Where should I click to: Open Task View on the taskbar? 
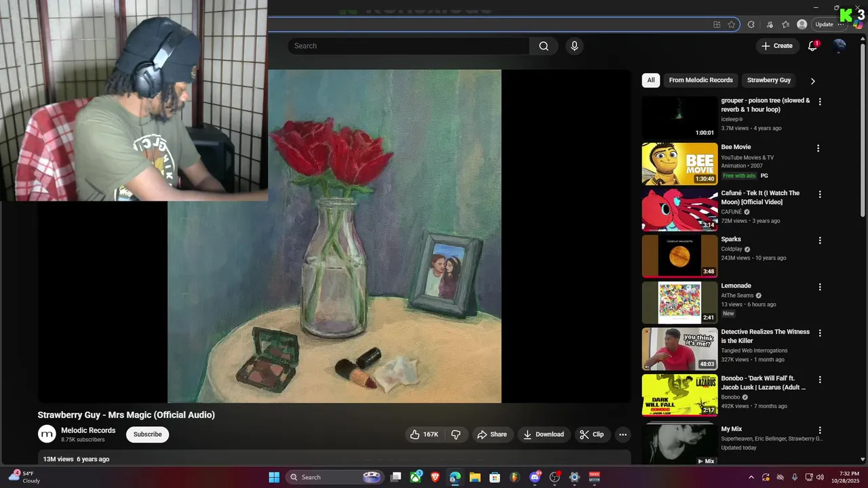click(x=396, y=477)
